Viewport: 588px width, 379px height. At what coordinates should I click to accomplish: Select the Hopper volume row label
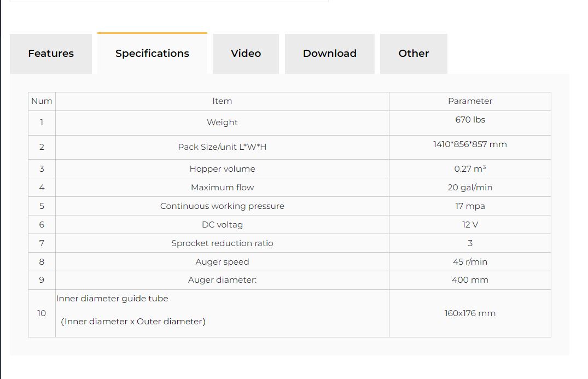point(222,169)
